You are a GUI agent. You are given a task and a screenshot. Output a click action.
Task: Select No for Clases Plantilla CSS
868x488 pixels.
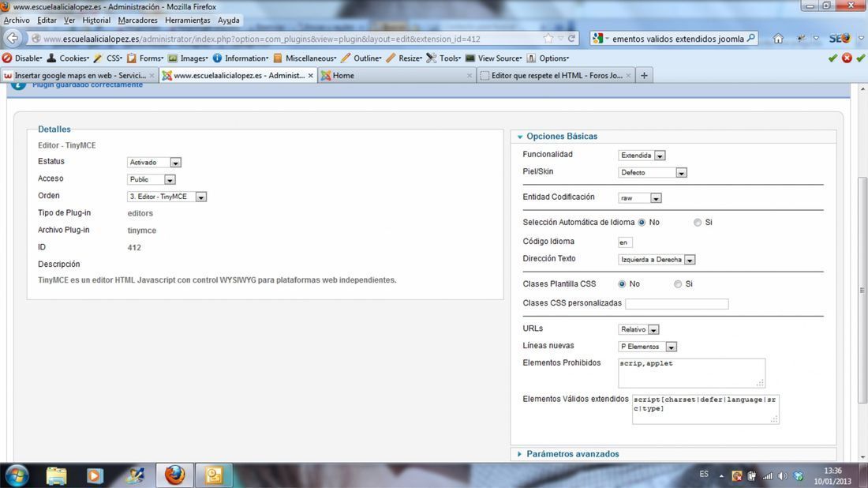[x=622, y=283]
